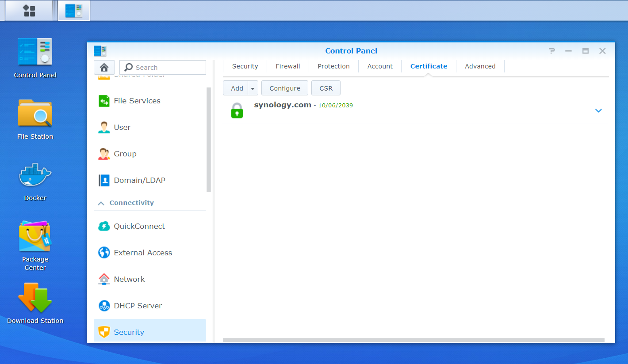Click the User sidebar icon

pos(104,127)
